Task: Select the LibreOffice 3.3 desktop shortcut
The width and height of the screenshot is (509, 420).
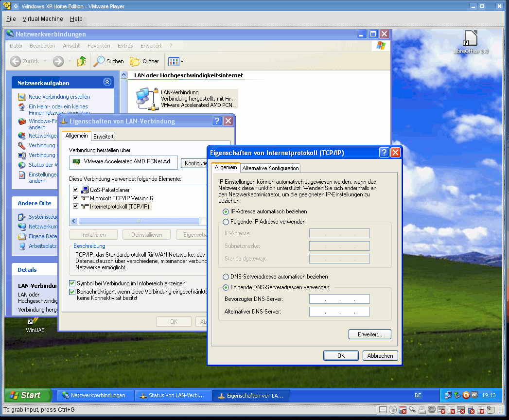Action: [x=471, y=42]
